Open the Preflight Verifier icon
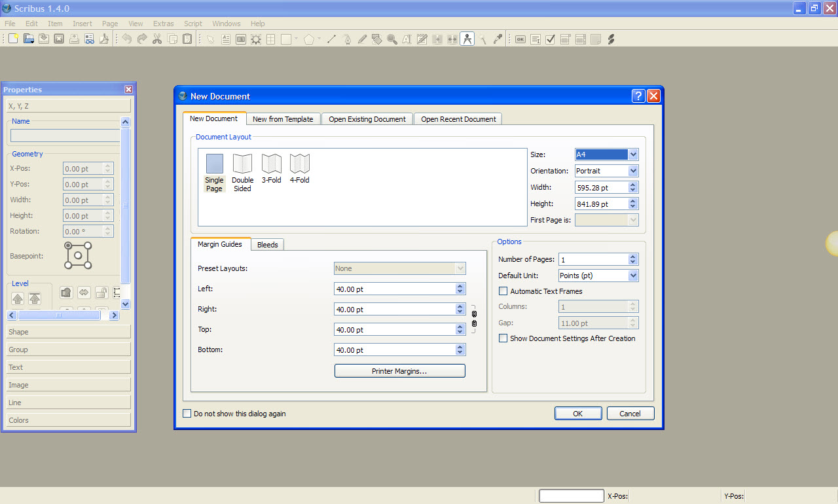This screenshot has width=838, height=504. click(x=89, y=39)
